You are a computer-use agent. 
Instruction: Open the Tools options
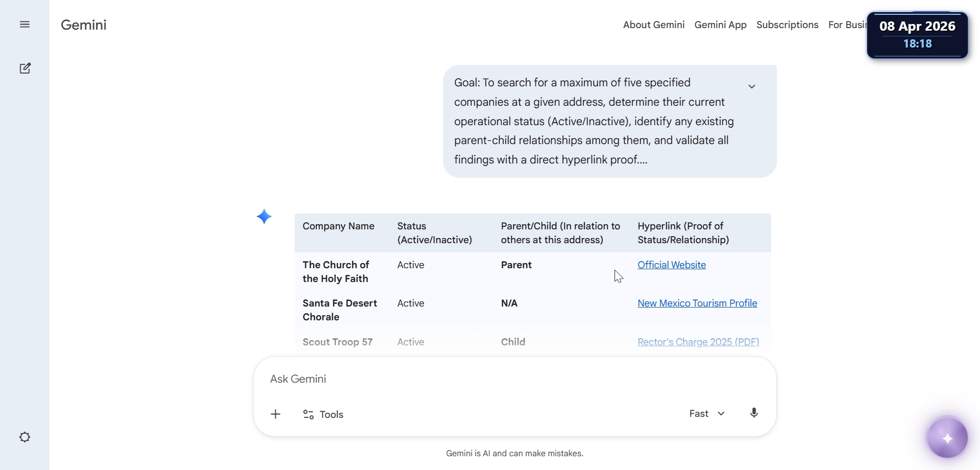click(324, 414)
